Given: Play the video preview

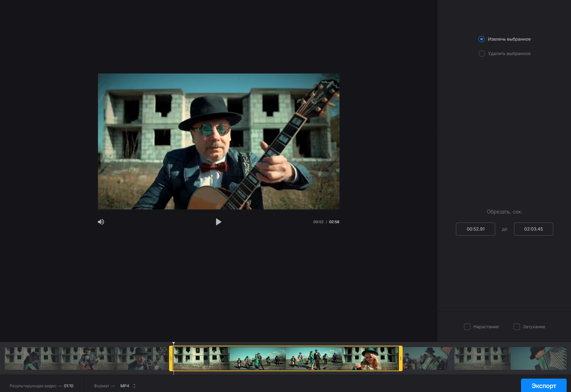Looking at the screenshot, I should tap(218, 222).
